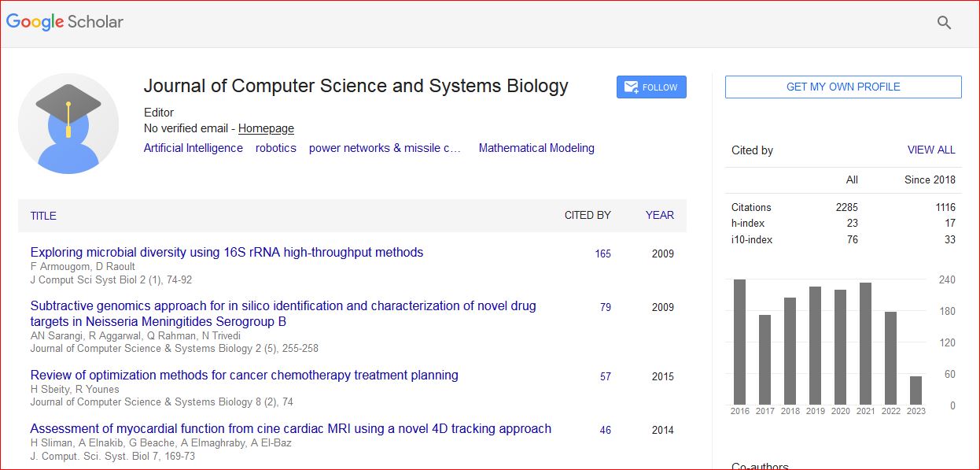Viewport: 980px width, 470px height.
Task: Select the Artificial Intelligence interest tag
Action: point(193,148)
